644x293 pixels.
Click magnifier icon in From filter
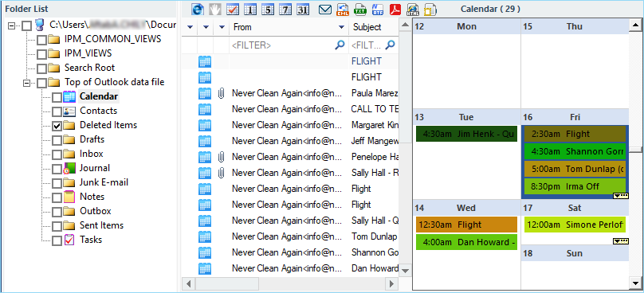tap(340, 45)
